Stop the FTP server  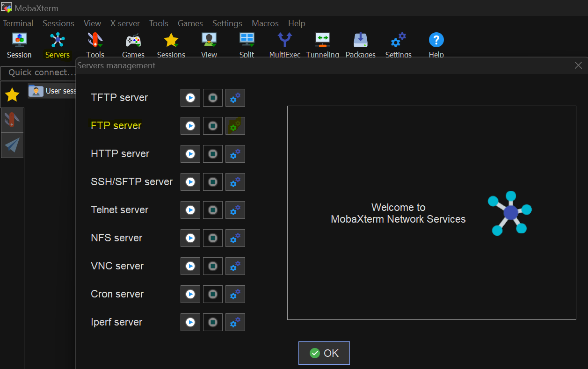[213, 126]
